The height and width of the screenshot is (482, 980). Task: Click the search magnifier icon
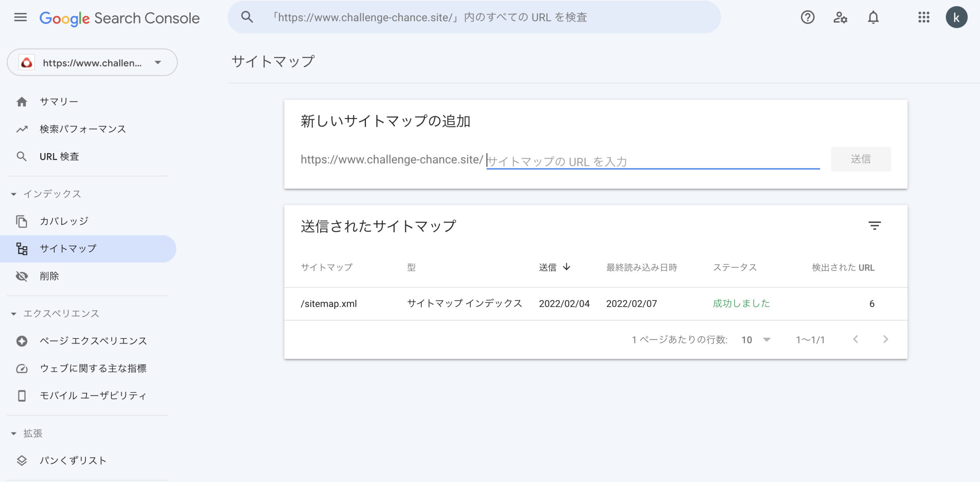click(x=247, y=17)
